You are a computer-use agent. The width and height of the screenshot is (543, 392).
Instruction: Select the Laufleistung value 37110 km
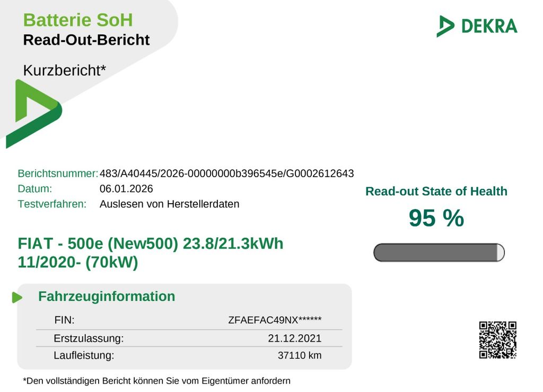pyautogui.click(x=300, y=355)
